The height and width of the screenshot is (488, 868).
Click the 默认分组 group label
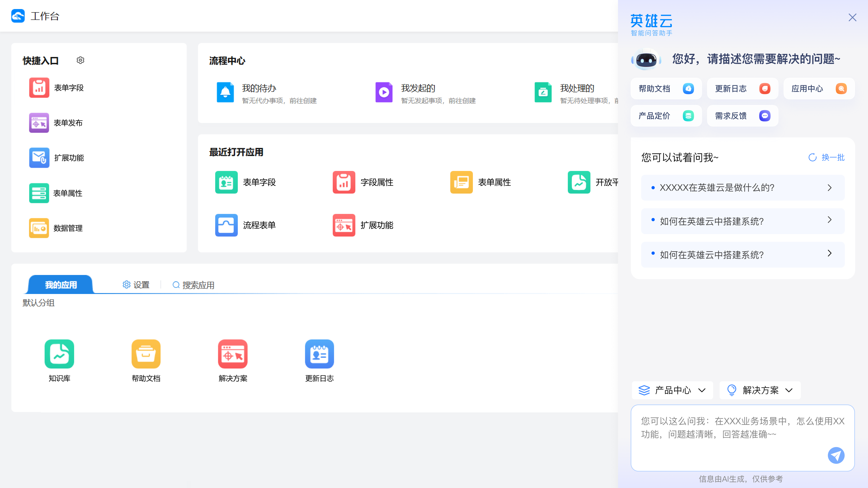pyautogui.click(x=38, y=303)
